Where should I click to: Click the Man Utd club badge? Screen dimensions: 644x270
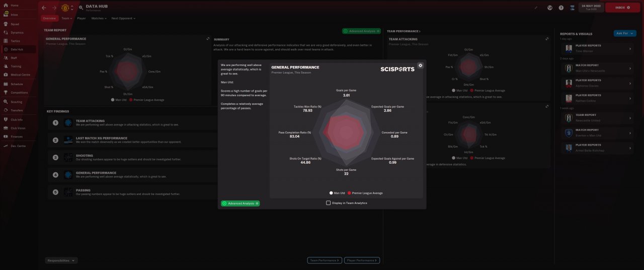pos(65,8)
